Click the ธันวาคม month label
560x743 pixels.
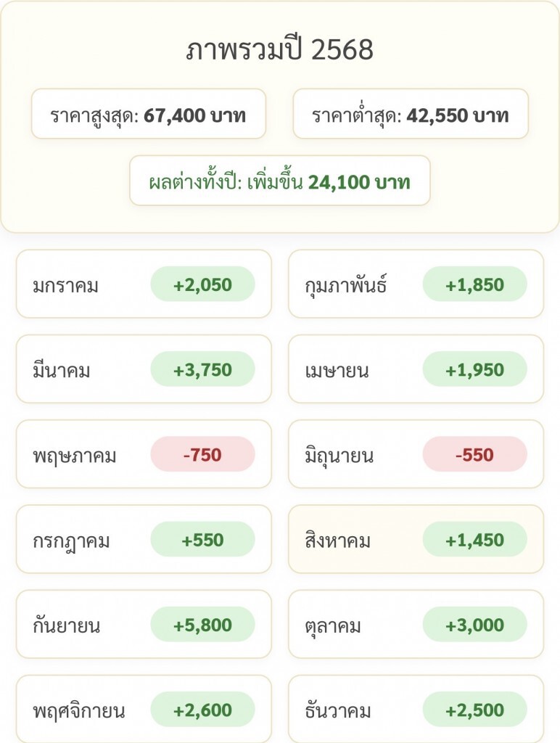click(339, 710)
